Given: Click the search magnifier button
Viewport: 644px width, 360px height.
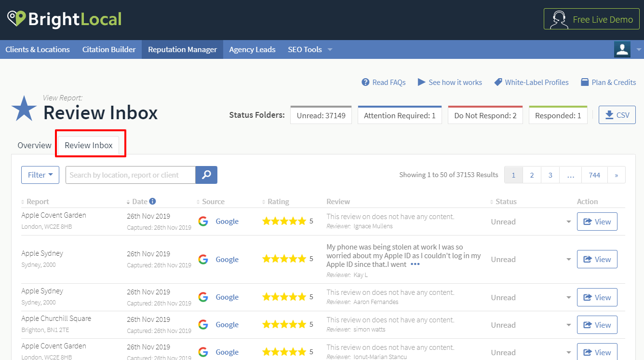Looking at the screenshot, I should pos(206,175).
